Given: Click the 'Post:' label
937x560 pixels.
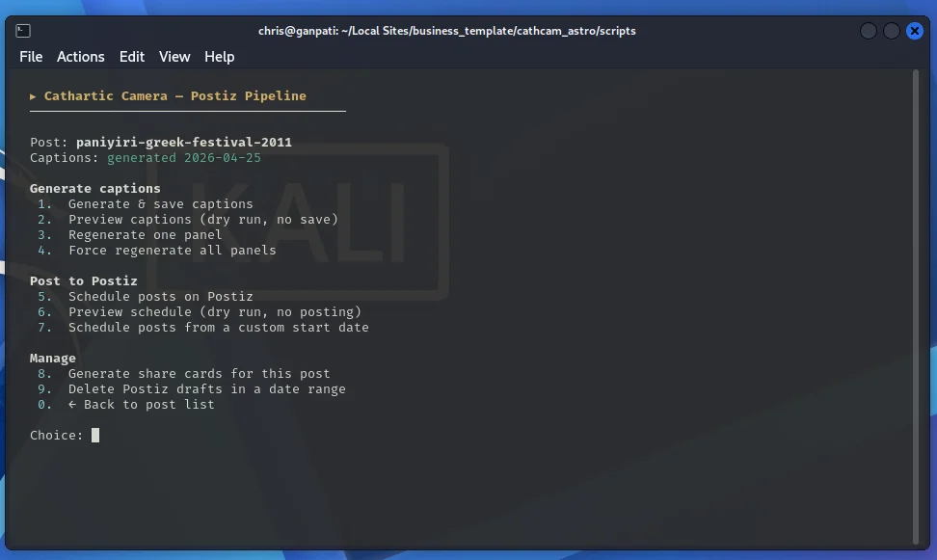Looking at the screenshot, I should (x=49, y=143).
